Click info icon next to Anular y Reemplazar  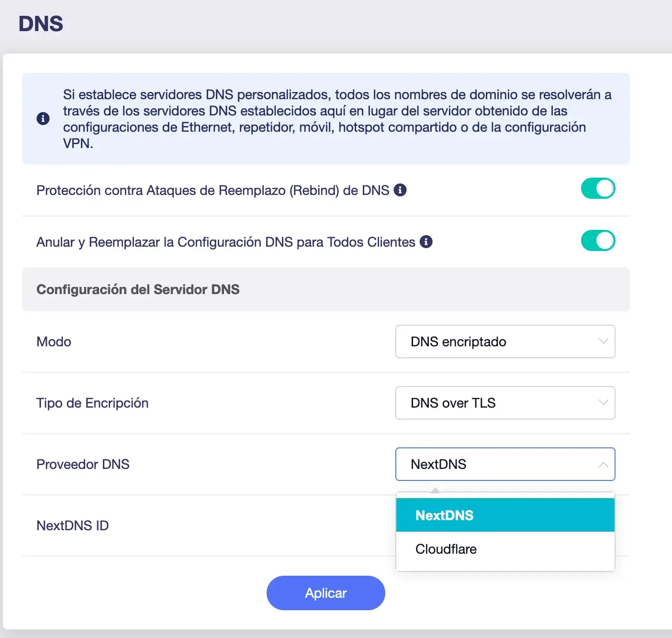tap(426, 242)
